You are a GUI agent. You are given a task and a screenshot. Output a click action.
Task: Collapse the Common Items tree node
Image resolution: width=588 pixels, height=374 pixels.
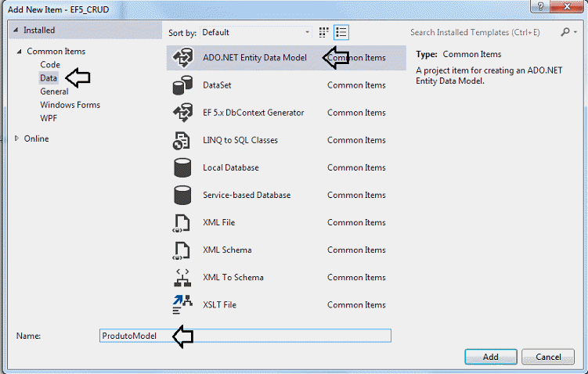(19, 52)
